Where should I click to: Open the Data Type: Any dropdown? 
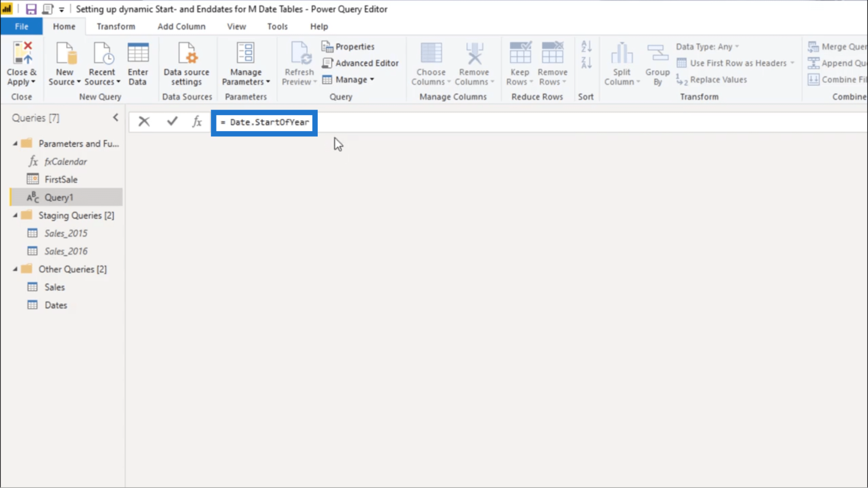(707, 46)
